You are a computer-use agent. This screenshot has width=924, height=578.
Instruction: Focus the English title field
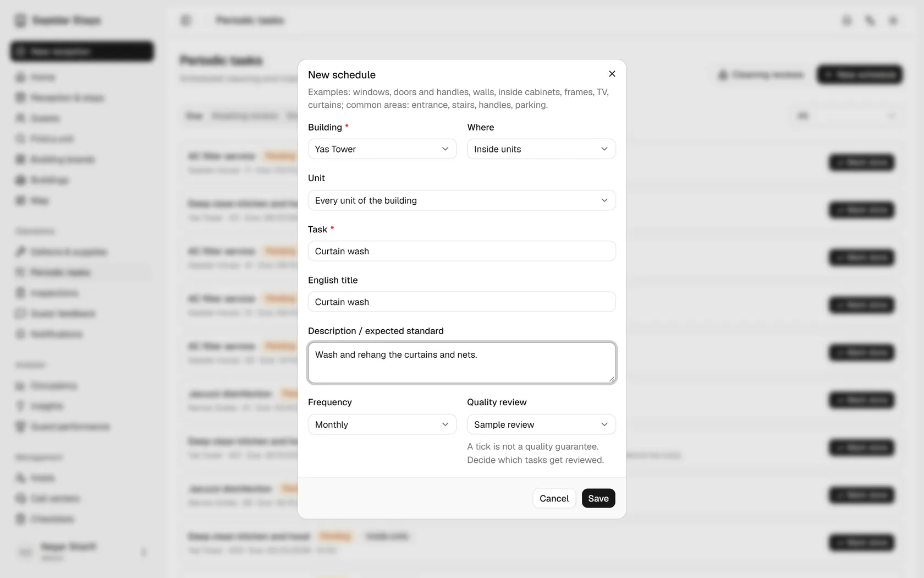click(462, 302)
